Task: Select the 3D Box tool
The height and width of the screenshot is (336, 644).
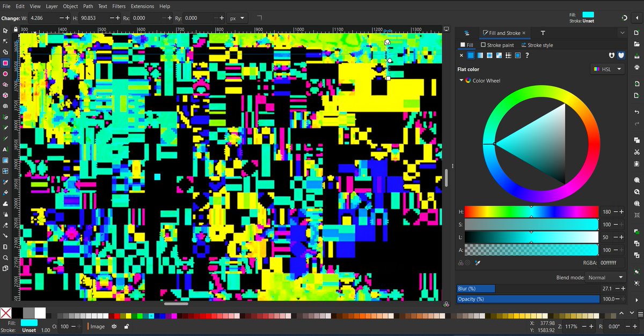Action: click(x=5, y=95)
